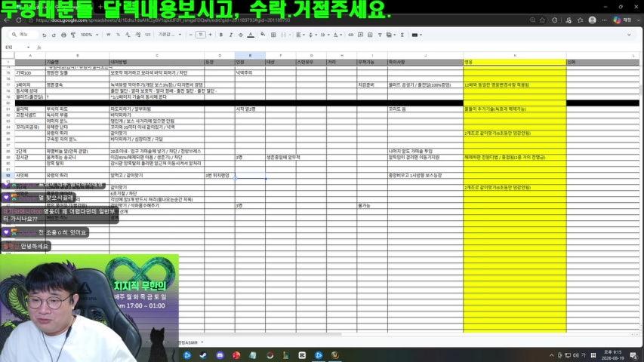Select column E header
This screenshot has width=644, height=362.
coord(250,55)
